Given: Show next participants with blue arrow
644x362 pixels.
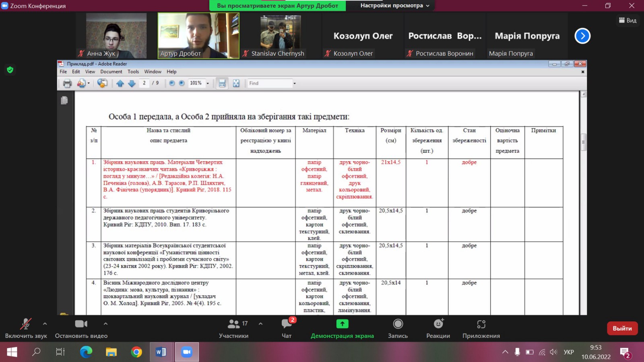Looking at the screenshot, I should [x=582, y=36].
